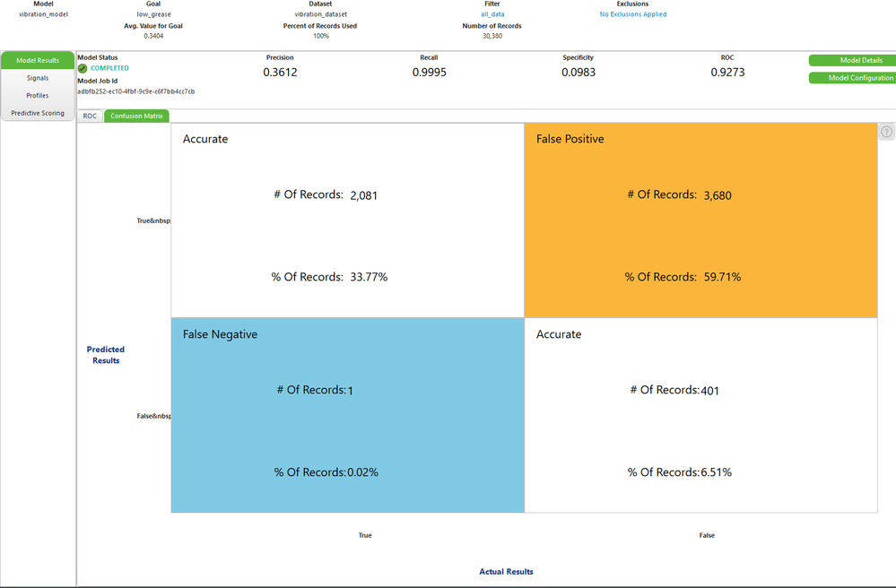This screenshot has height=588, width=896.
Task: Click the vibration_model name text
Action: pos(43,14)
